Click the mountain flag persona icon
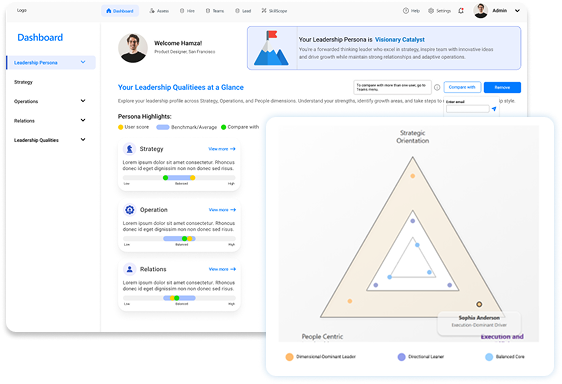562x384 pixels. 271,48
